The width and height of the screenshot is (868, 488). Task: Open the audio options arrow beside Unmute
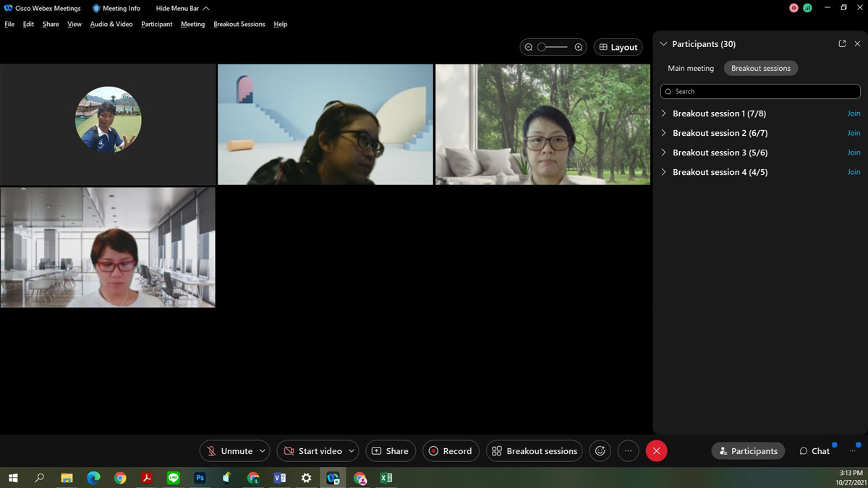tap(263, 451)
